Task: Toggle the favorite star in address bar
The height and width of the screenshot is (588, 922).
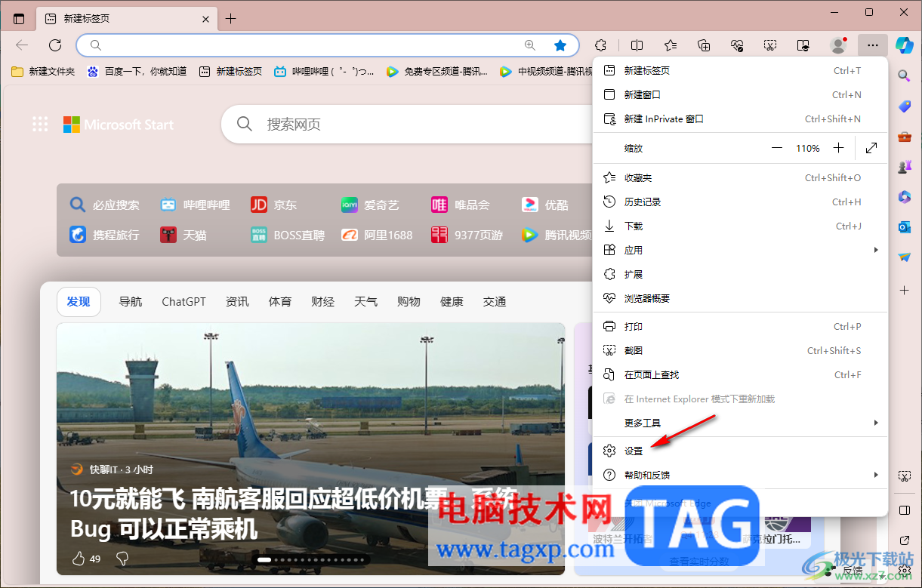Action: (x=560, y=45)
